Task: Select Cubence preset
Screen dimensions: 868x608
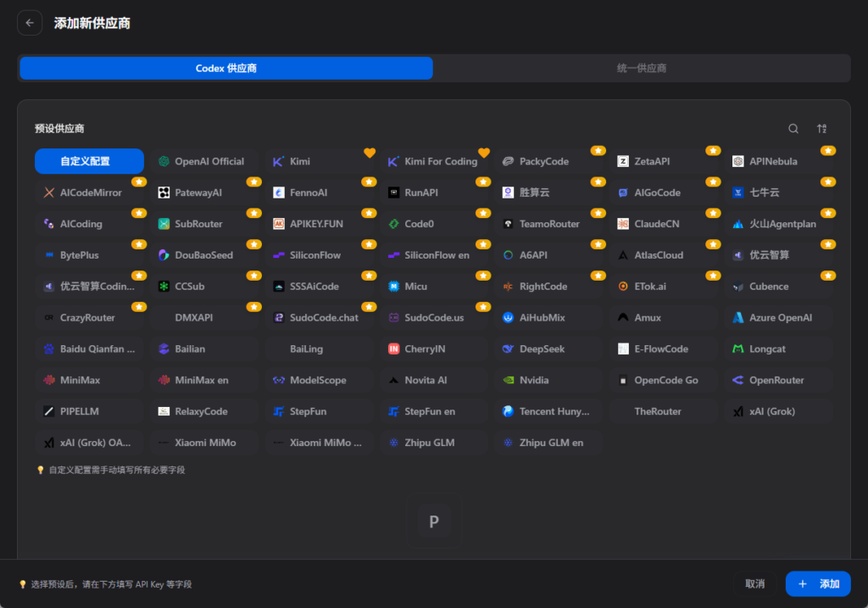Action: click(778, 287)
